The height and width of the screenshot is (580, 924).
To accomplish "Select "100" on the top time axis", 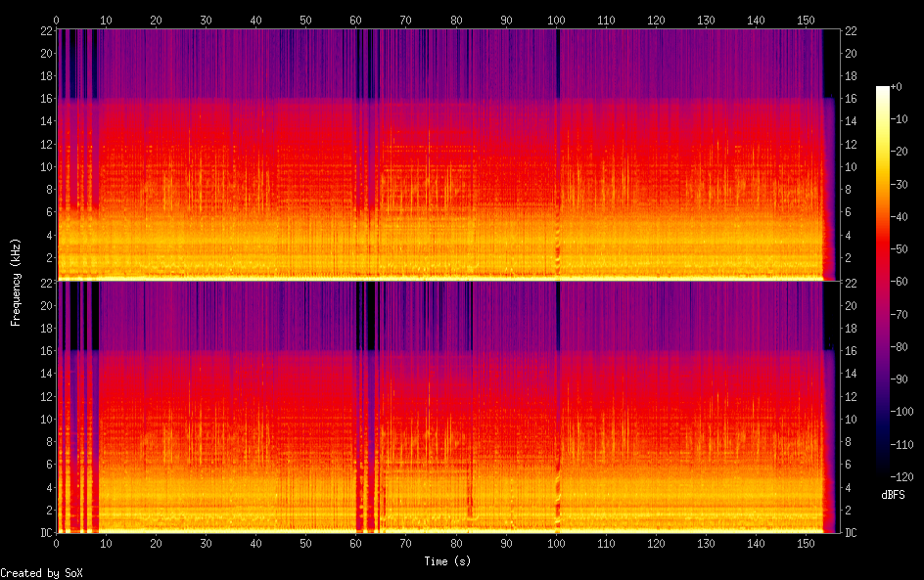I will point(556,21).
